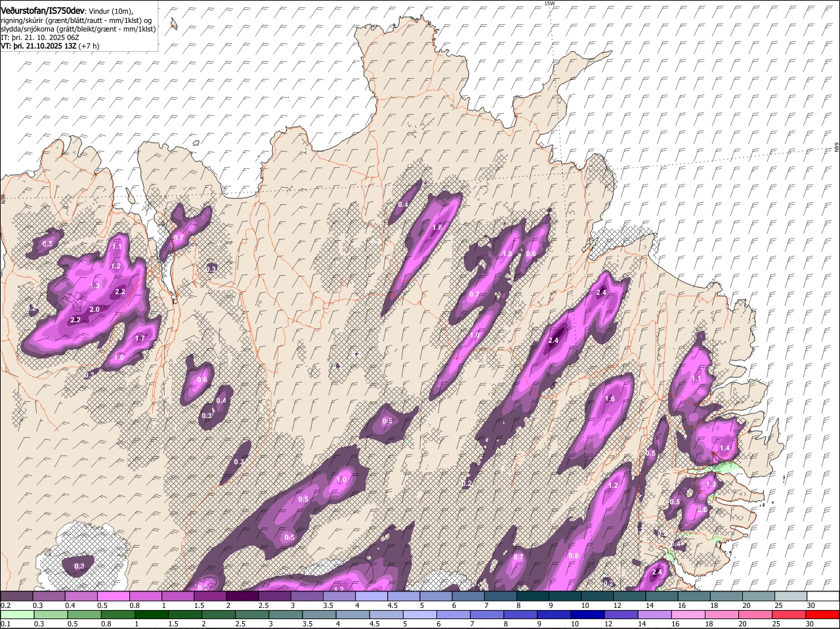
Task: Select the 2.0 precipitation label in the Westfjords
Action: pyautogui.click(x=94, y=309)
